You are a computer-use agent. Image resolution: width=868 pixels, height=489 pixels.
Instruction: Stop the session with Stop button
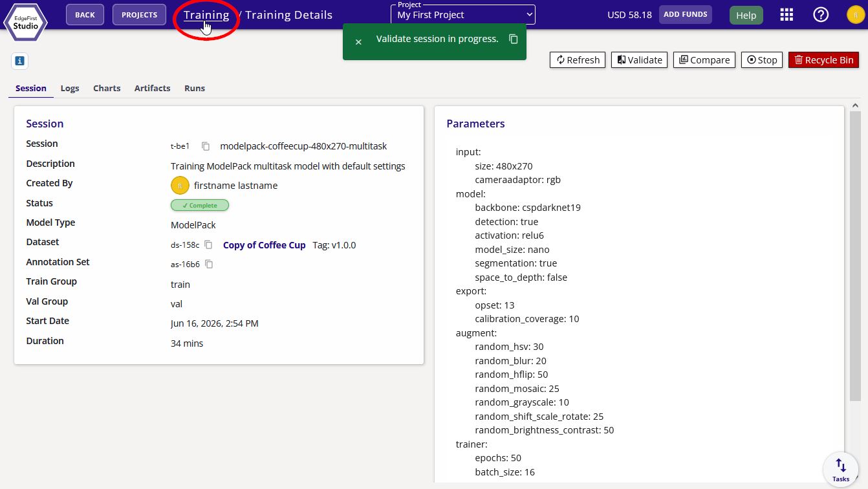(x=762, y=60)
